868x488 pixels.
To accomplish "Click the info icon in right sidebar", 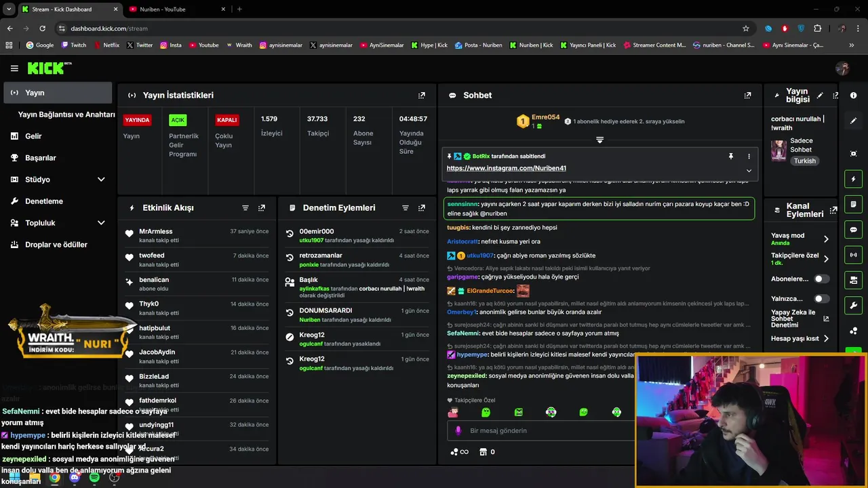I will 854,96.
